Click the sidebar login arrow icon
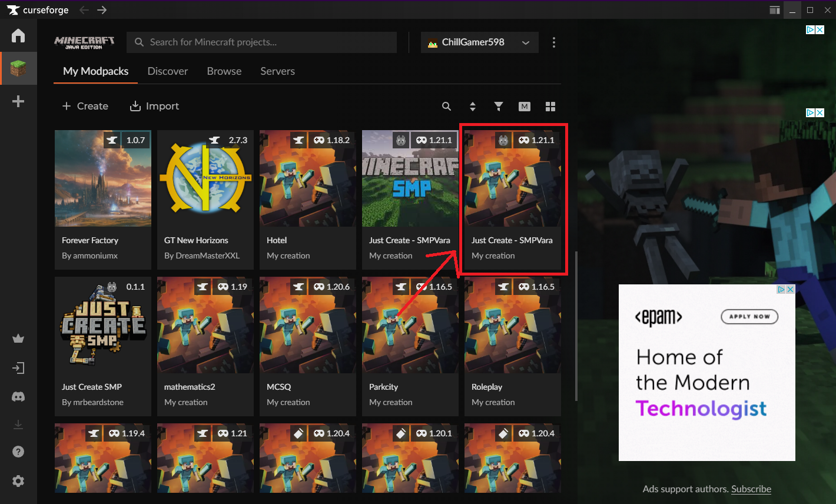 pos(18,368)
